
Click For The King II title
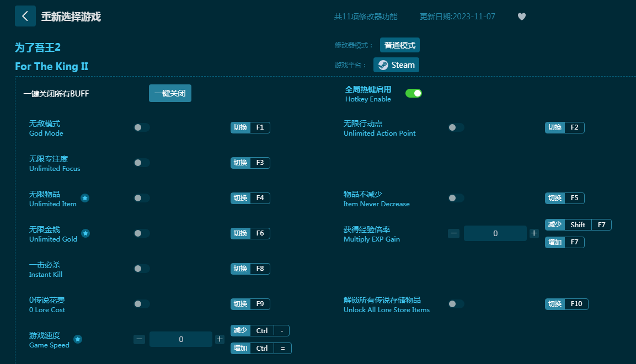[51, 67]
